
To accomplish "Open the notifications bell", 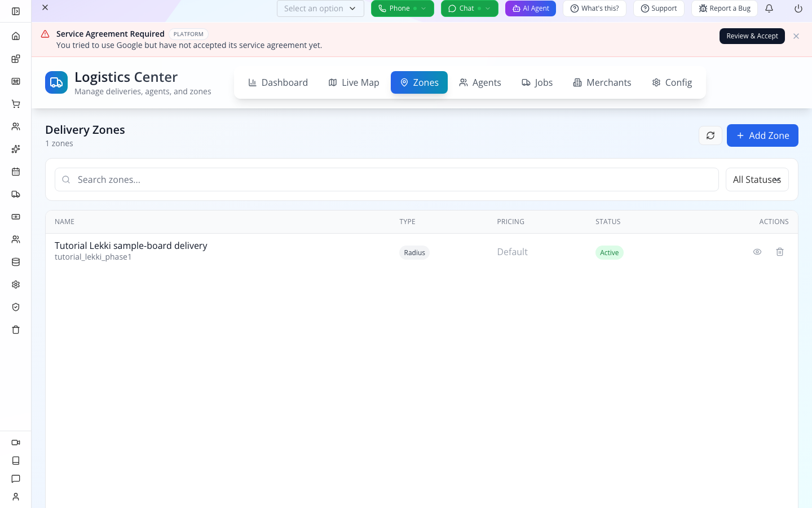I will pos(769,8).
